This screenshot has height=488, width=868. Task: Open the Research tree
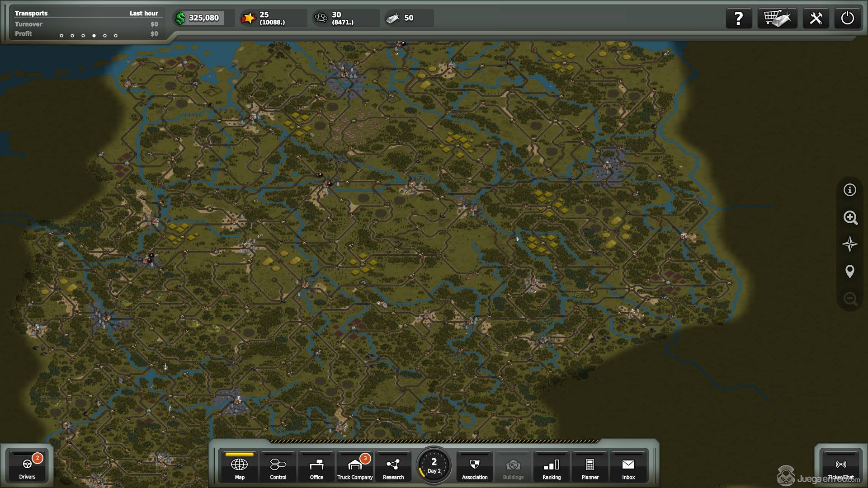click(x=393, y=467)
